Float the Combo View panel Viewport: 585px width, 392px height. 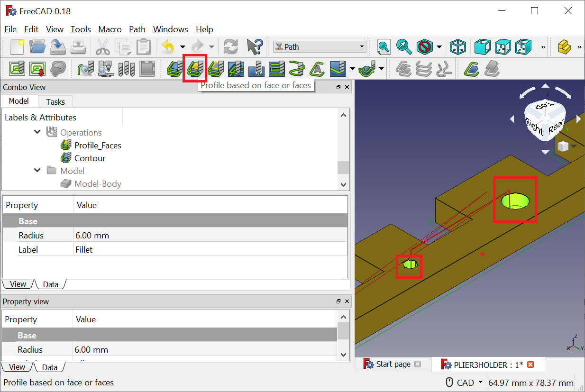point(338,87)
